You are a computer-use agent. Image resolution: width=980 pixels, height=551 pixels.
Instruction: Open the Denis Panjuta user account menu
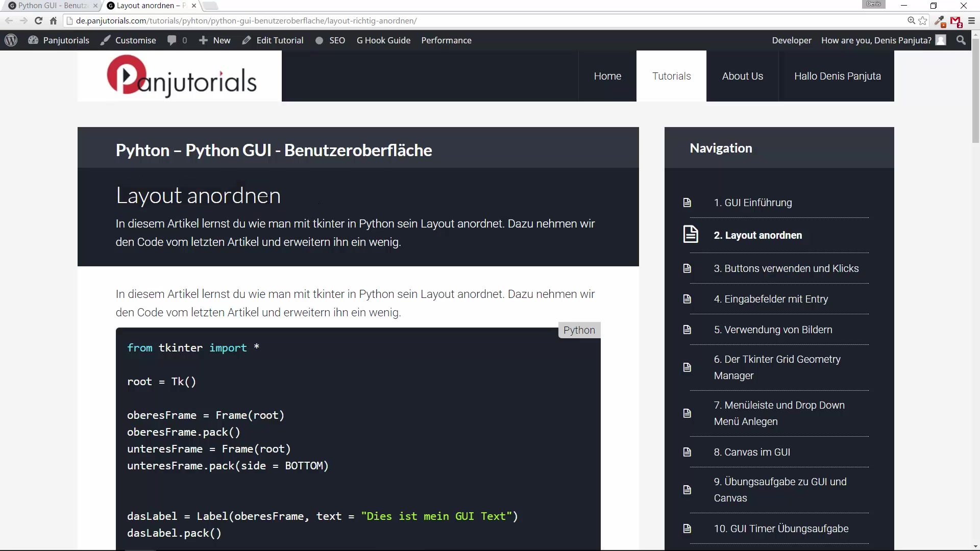[883, 40]
